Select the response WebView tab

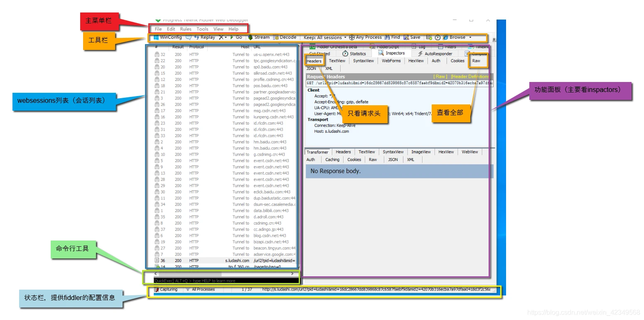470,152
